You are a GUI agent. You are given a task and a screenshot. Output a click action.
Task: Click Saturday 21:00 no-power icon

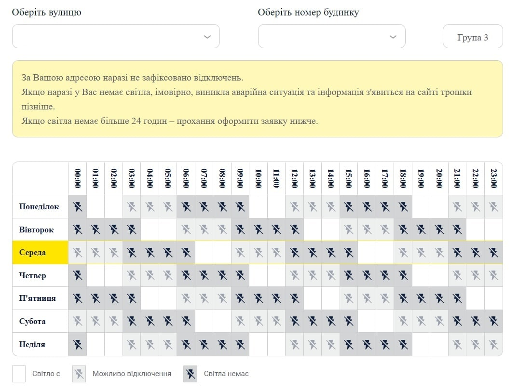pos(457,321)
